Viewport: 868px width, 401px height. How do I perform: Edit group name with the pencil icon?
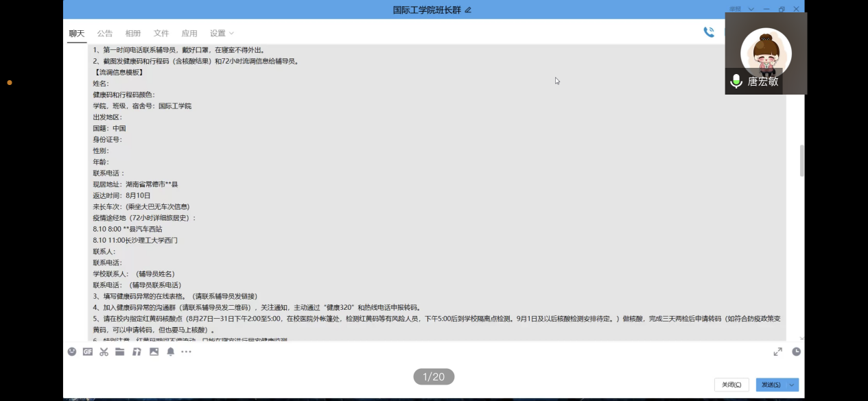[x=468, y=10]
